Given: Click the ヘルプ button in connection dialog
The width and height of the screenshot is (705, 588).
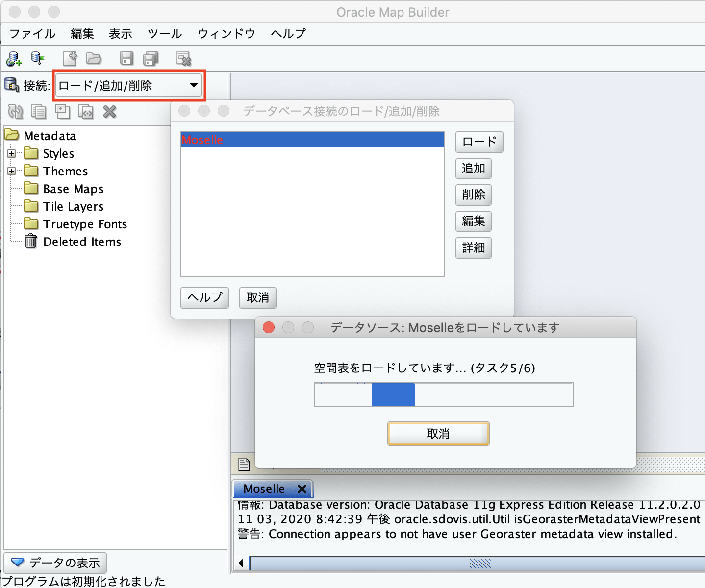Looking at the screenshot, I should point(205,297).
